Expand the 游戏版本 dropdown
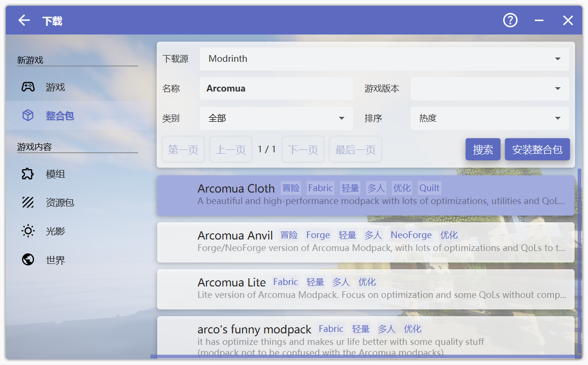The image size is (588, 365). [490, 89]
